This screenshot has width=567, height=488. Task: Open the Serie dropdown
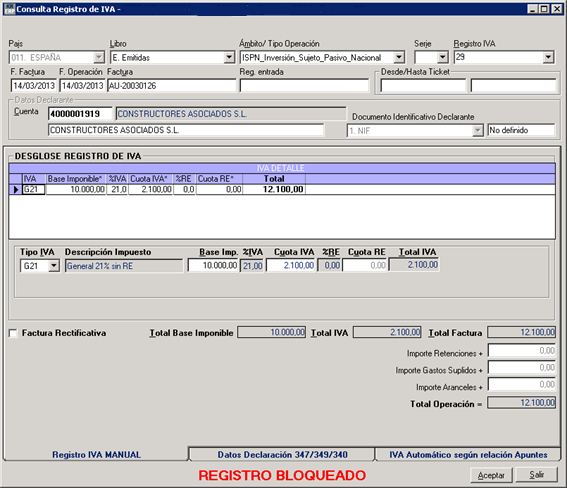pyautogui.click(x=443, y=57)
